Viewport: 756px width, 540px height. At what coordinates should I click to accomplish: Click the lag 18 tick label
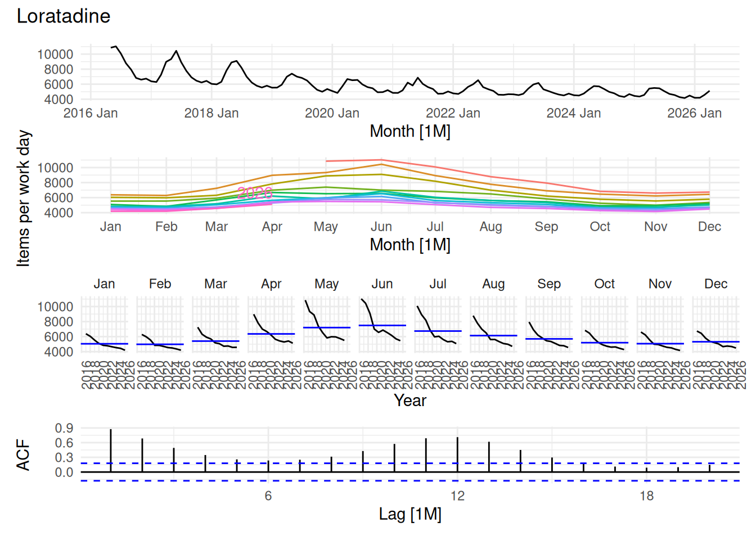pyautogui.click(x=646, y=496)
